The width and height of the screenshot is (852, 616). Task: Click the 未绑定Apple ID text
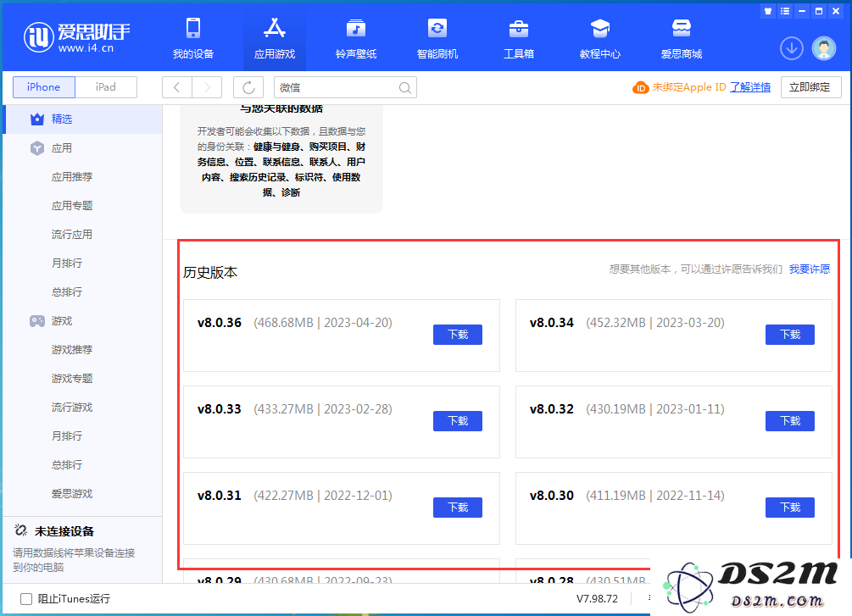tap(689, 87)
